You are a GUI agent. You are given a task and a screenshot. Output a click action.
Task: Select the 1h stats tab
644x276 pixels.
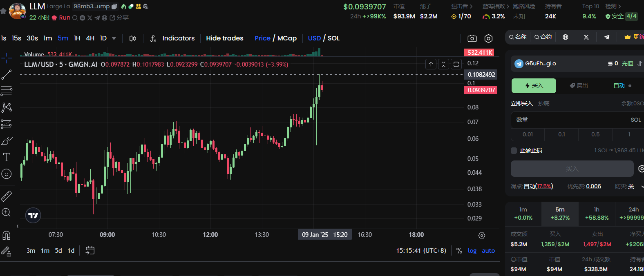tap(597, 214)
